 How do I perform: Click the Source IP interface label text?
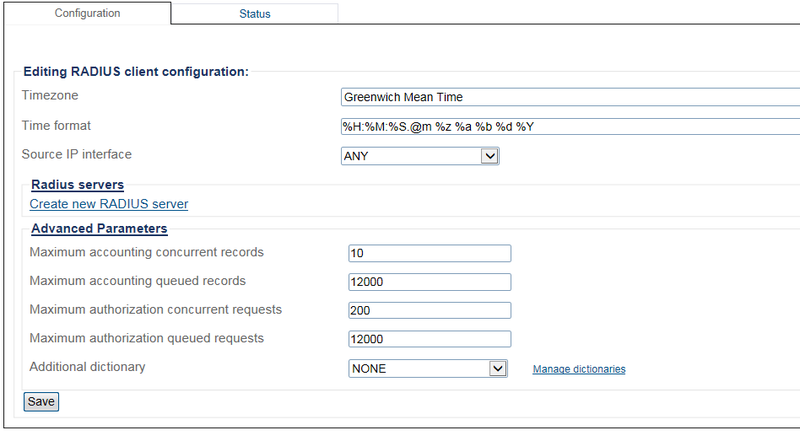tap(77, 154)
